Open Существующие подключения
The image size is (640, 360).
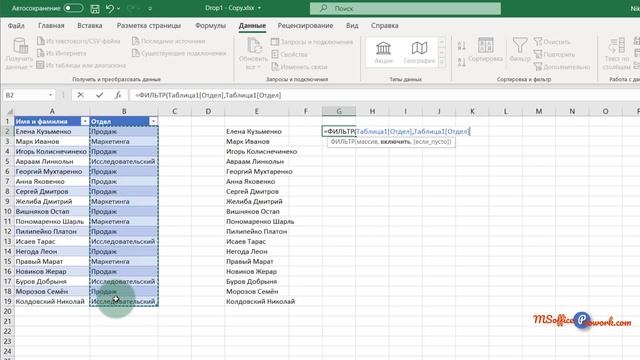point(179,53)
